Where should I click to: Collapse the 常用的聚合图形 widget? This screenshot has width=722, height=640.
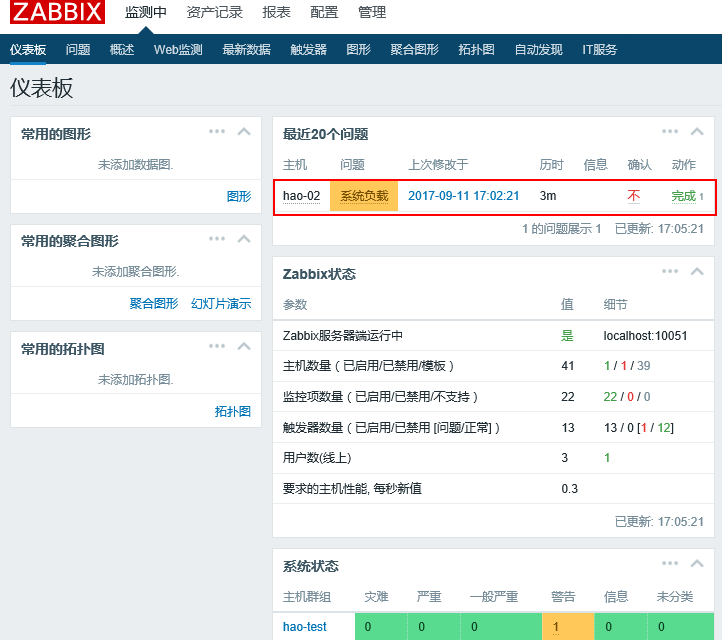tap(244, 239)
